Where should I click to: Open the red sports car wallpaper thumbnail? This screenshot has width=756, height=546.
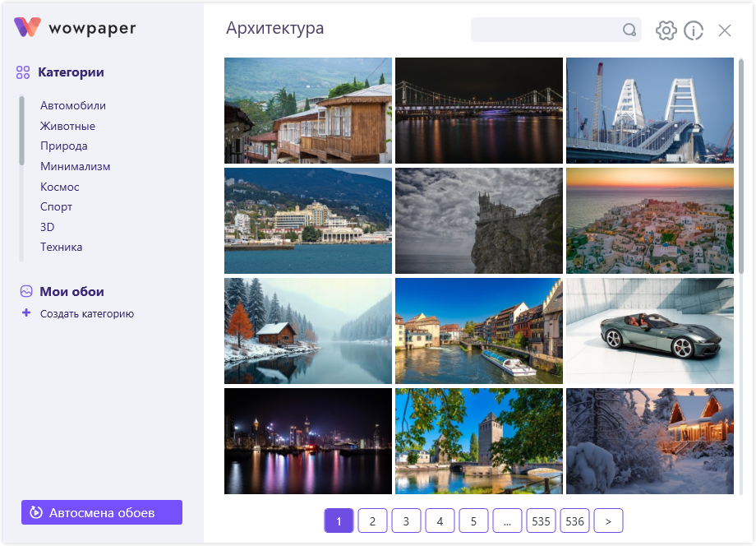pyautogui.click(x=649, y=331)
